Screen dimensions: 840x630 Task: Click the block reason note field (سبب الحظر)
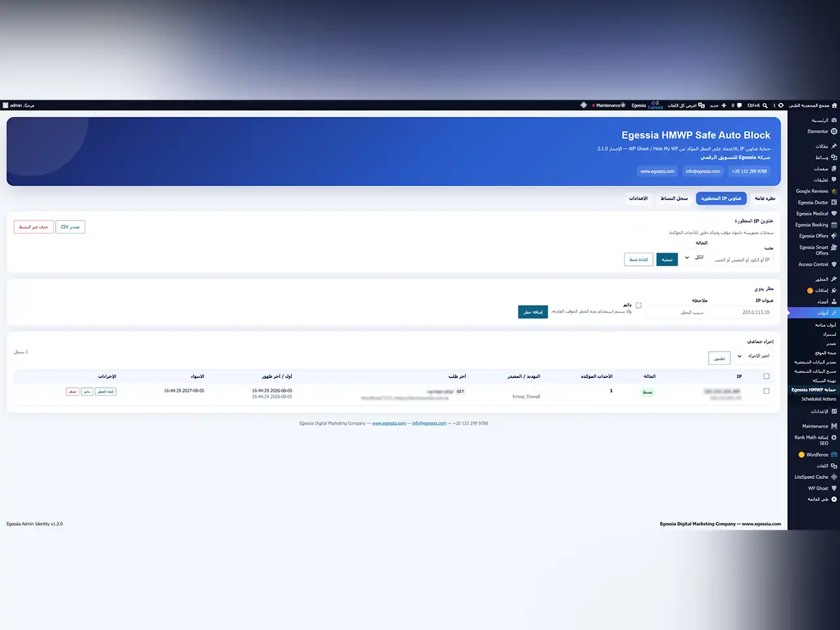click(676, 312)
